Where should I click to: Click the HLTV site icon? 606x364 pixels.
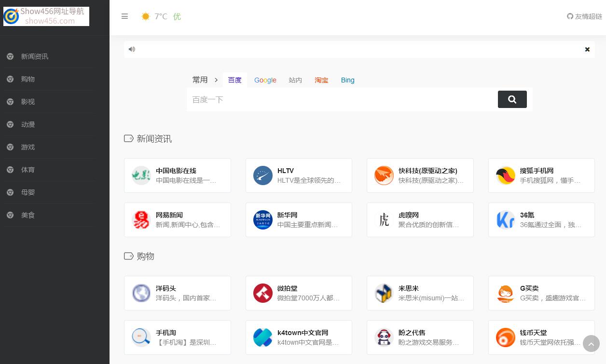(263, 175)
